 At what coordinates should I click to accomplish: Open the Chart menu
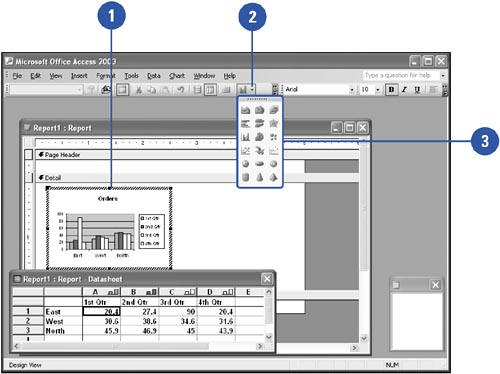(x=177, y=76)
